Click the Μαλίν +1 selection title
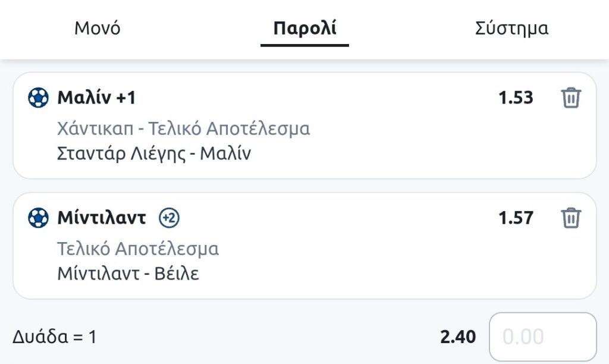 [96, 98]
